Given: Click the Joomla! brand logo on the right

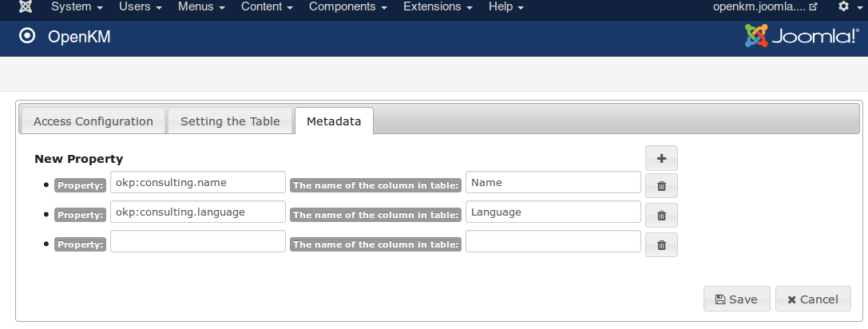Looking at the screenshot, I should 802,36.
